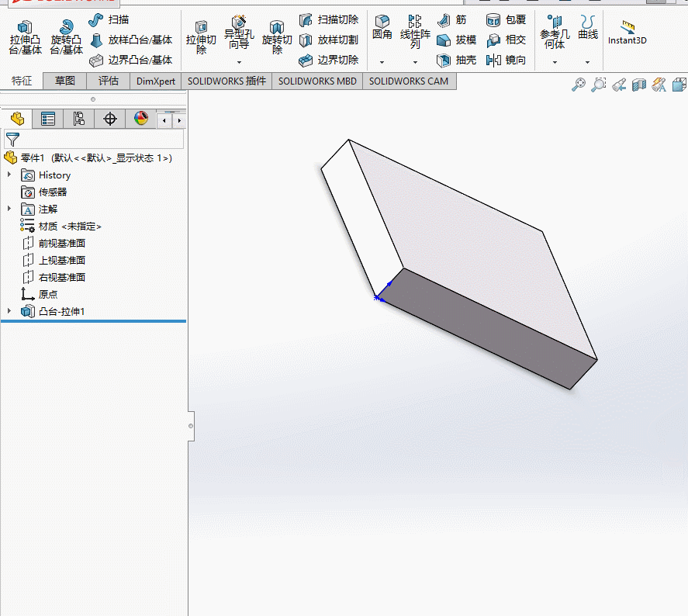The height and width of the screenshot is (616, 688).
Task: Click the Previous View icon
Action: [x=619, y=85]
